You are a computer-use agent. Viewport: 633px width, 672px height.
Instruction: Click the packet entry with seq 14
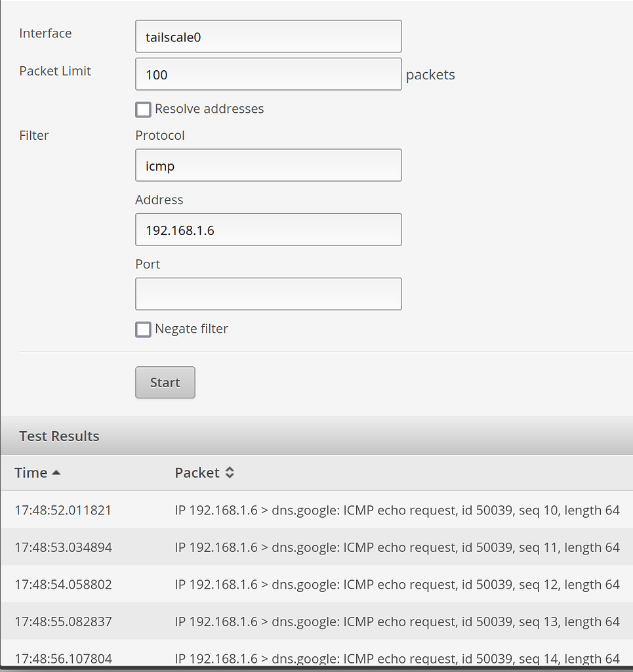tap(397, 659)
